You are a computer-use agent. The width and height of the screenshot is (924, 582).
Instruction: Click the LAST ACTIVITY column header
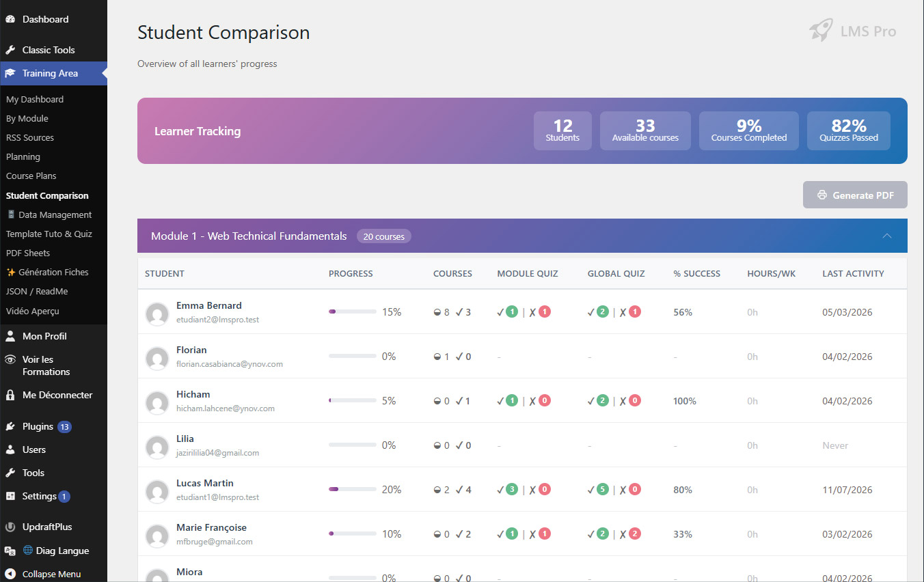coord(853,273)
